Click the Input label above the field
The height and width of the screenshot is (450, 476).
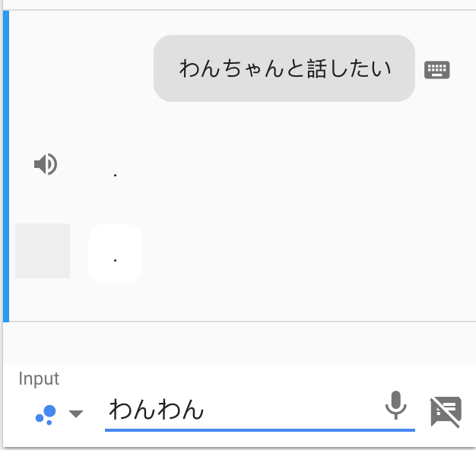39,379
